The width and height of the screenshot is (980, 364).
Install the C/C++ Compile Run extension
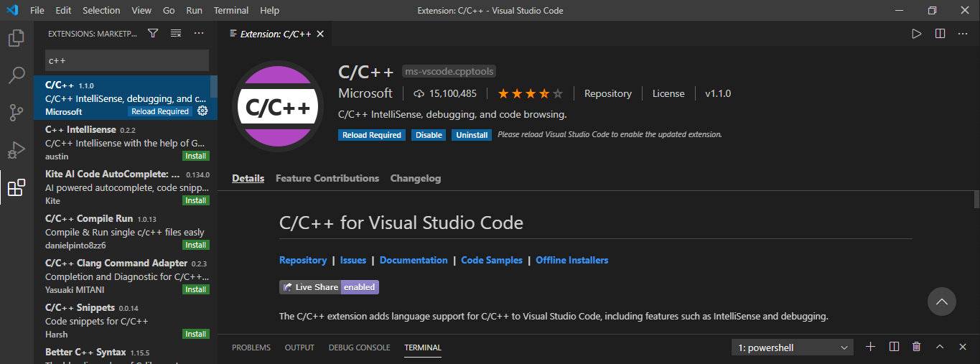click(195, 245)
